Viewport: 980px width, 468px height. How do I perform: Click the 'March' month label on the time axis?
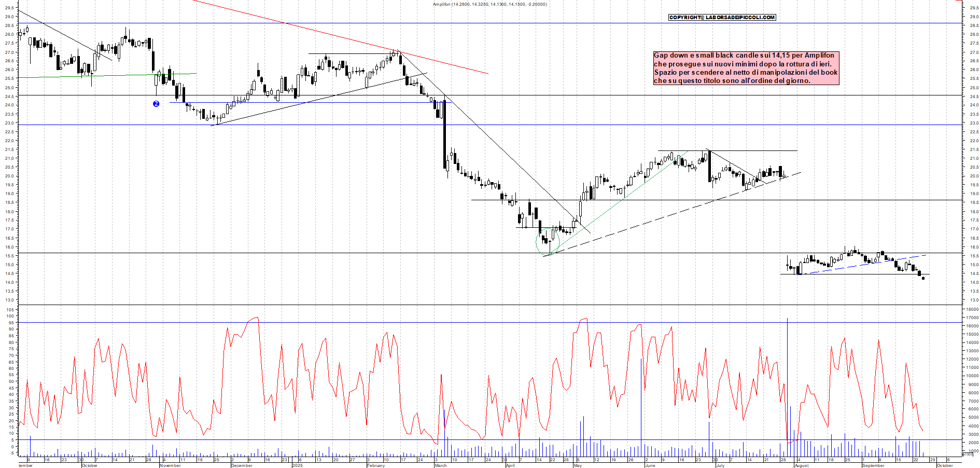[441, 465]
